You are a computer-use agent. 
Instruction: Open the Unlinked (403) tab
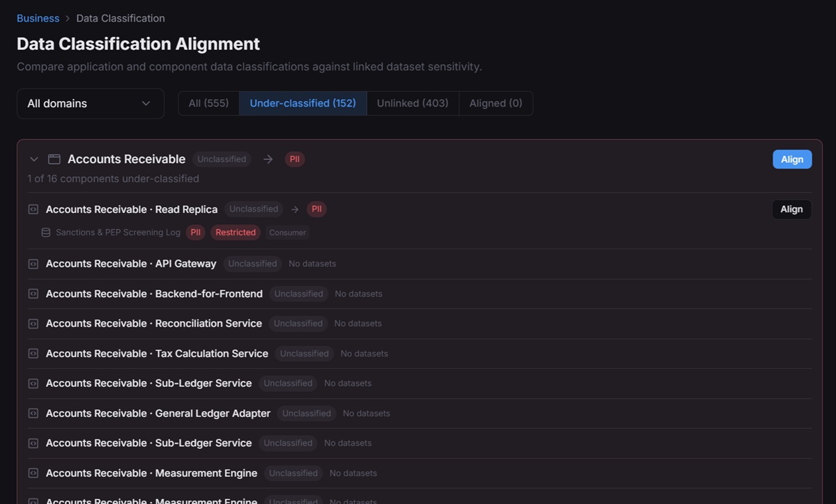(412, 103)
